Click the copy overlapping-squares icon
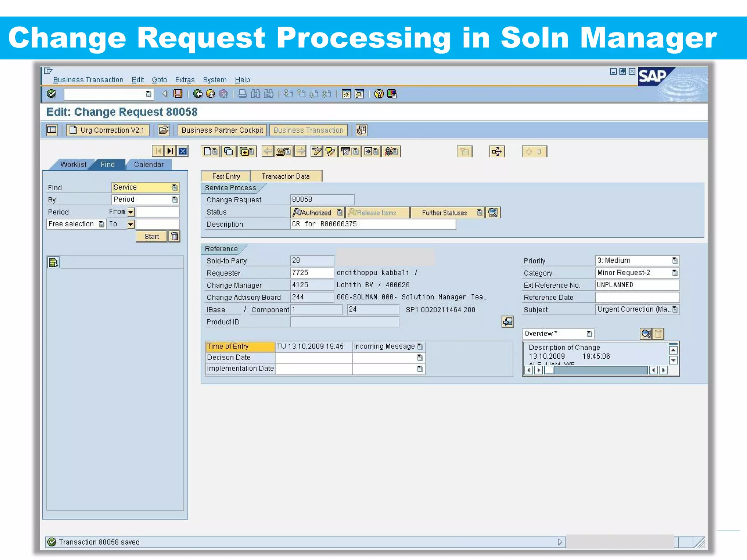The width and height of the screenshot is (747, 560). point(229,151)
